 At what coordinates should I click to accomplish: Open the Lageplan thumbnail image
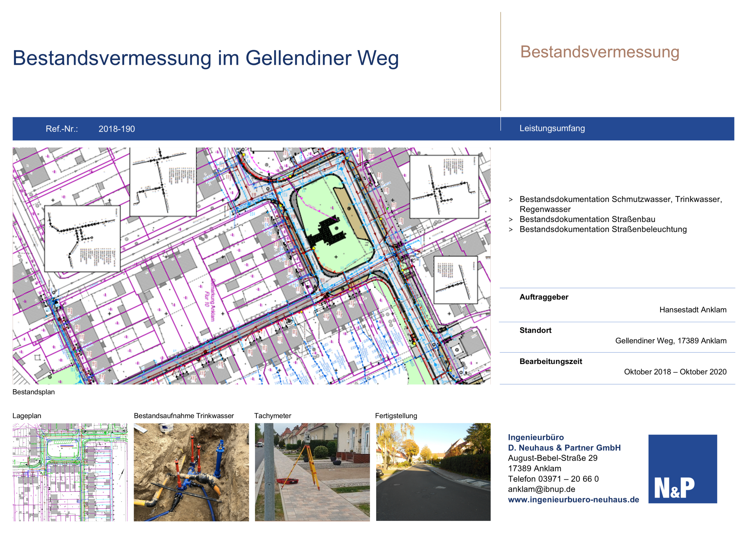click(x=70, y=472)
